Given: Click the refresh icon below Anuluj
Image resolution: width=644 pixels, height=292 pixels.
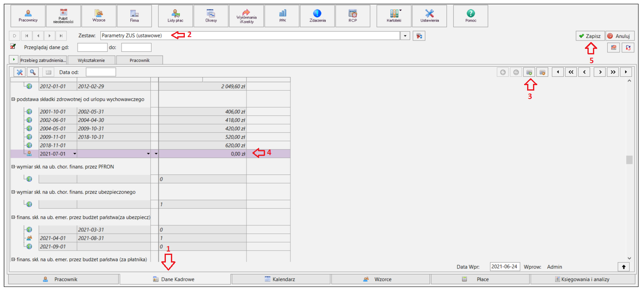Looking at the screenshot, I should pos(628,48).
